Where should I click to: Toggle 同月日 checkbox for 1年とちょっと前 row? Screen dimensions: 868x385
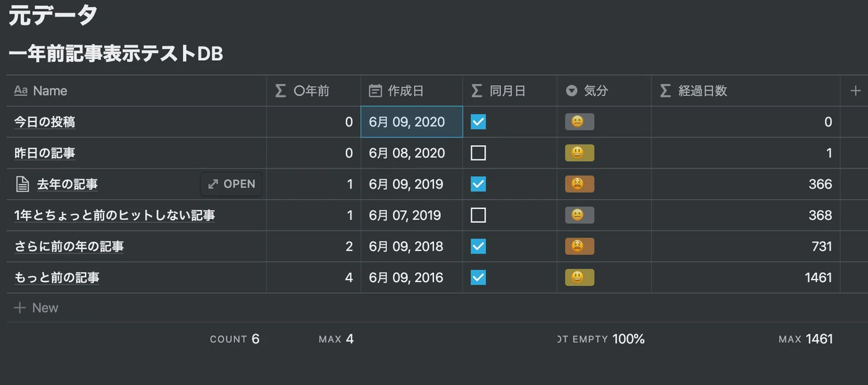(478, 215)
